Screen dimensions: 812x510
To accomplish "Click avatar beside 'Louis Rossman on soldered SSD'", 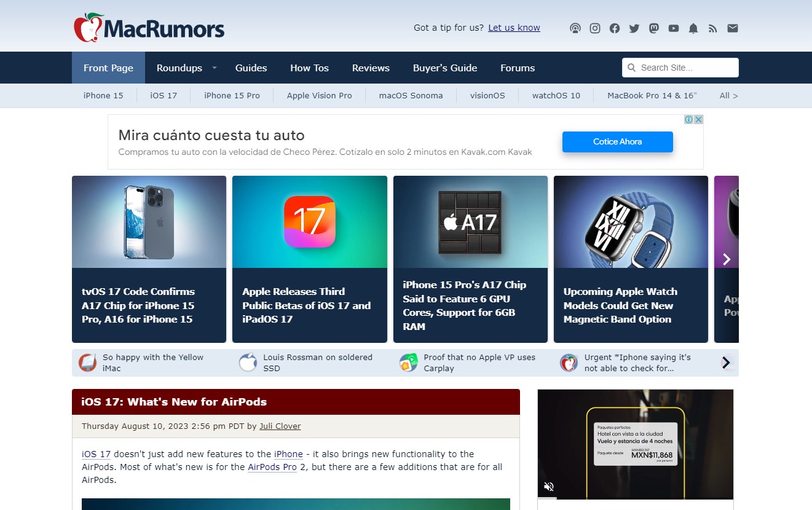I will [x=248, y=363].
